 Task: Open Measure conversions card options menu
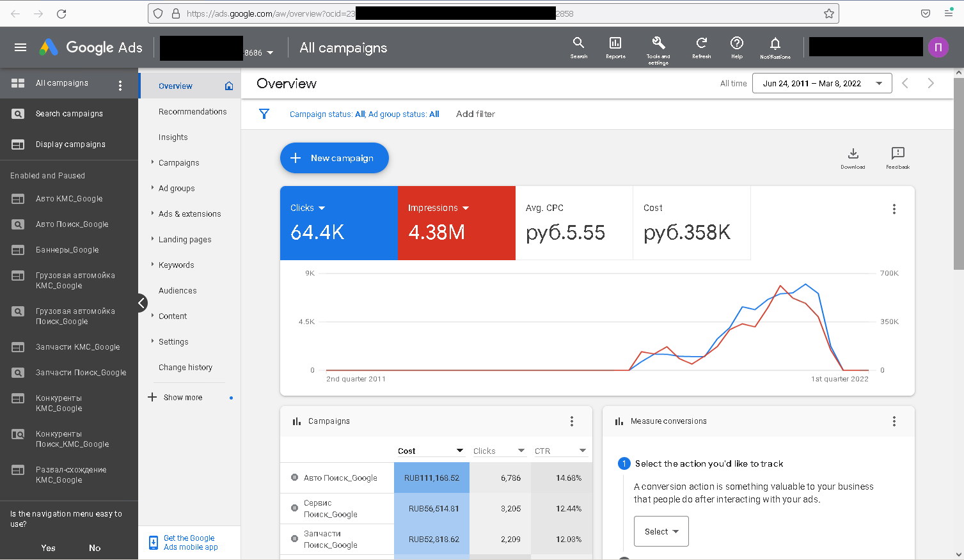pos(894,421)
